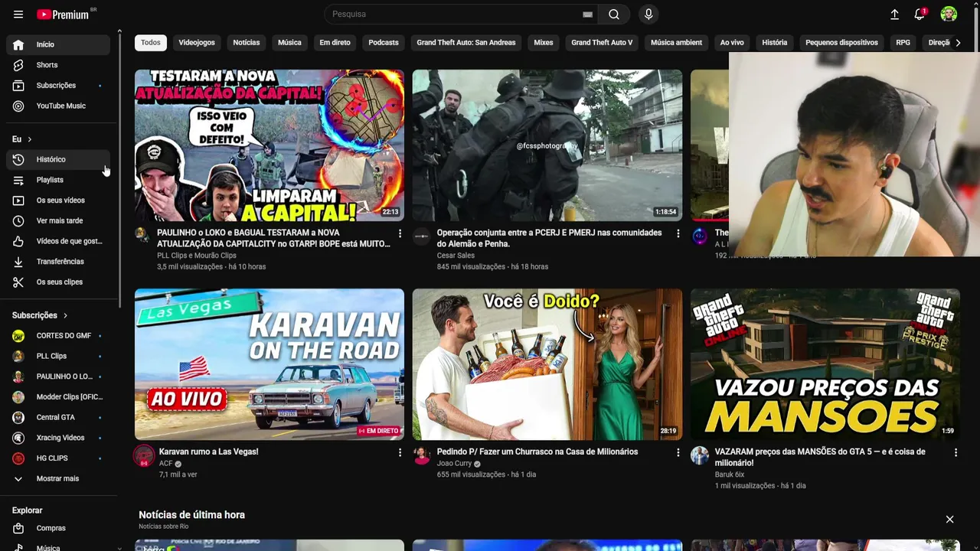
Task: Select the Ao vivo filter chip
Action: (732, 43)
